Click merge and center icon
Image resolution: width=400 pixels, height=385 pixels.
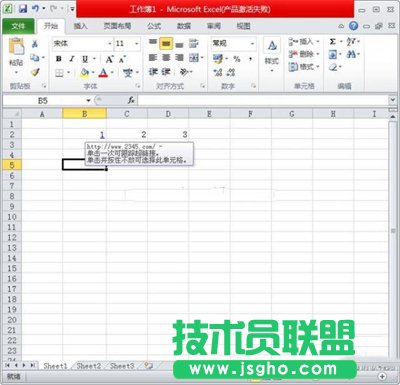point(194,58)
